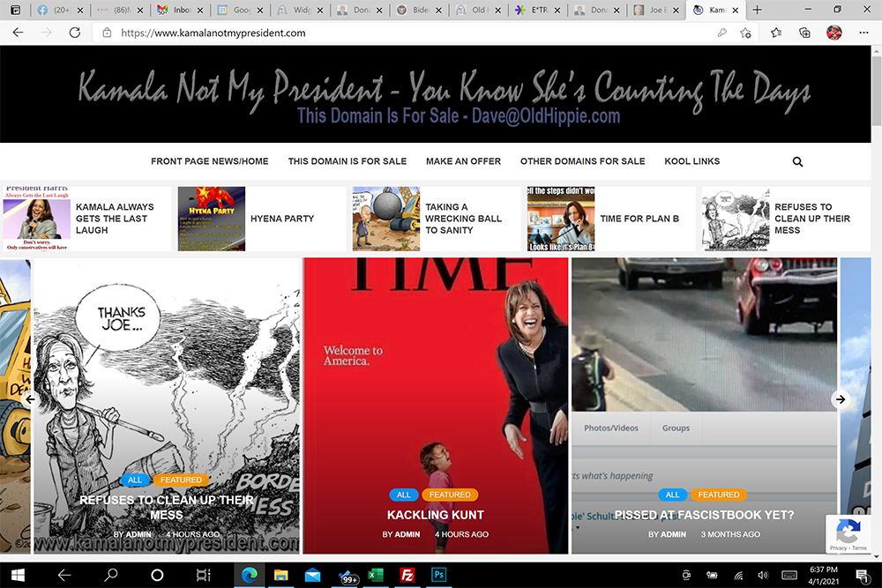The width and height of the screenshot is (882, 588).
Task: Open Task View on the taskbar
Action: pyautogui.click(x=203, y=575)
